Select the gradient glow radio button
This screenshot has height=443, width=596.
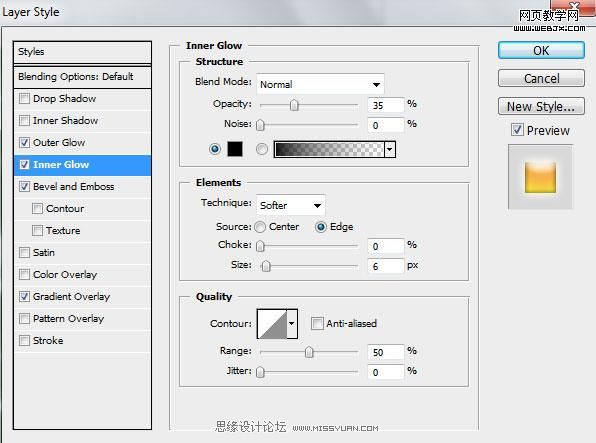[262, 149]
